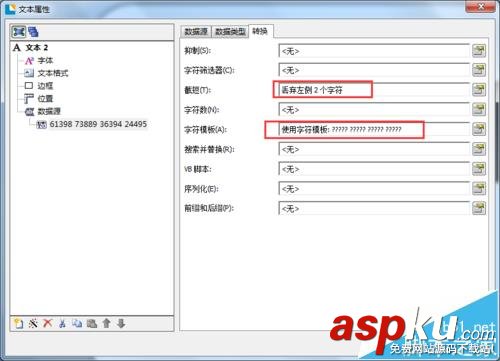Click the 搜索并替换(R): label
Screen dimensions: 500x361
coord(209,149)
